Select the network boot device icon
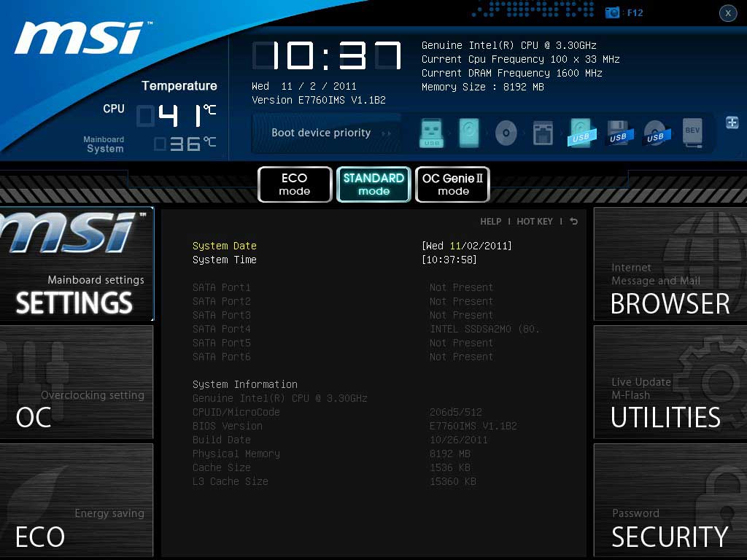 [543, 133]
